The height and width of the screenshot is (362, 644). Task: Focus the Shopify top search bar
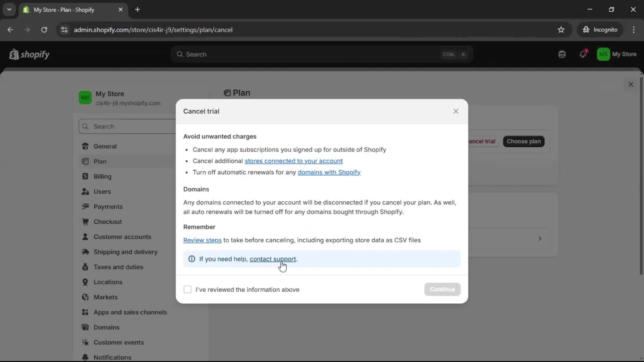click(x=322, y=54)
